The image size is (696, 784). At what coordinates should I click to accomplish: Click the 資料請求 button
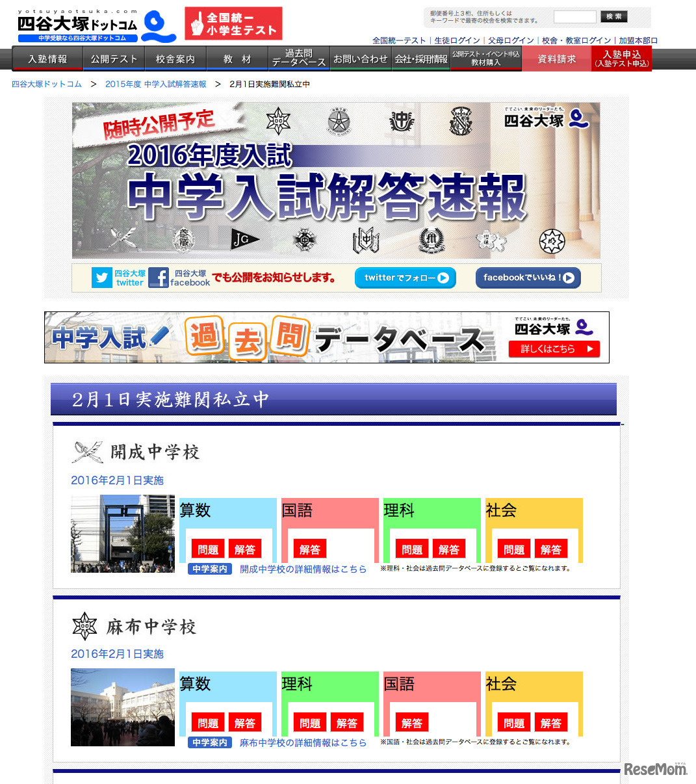556,59
